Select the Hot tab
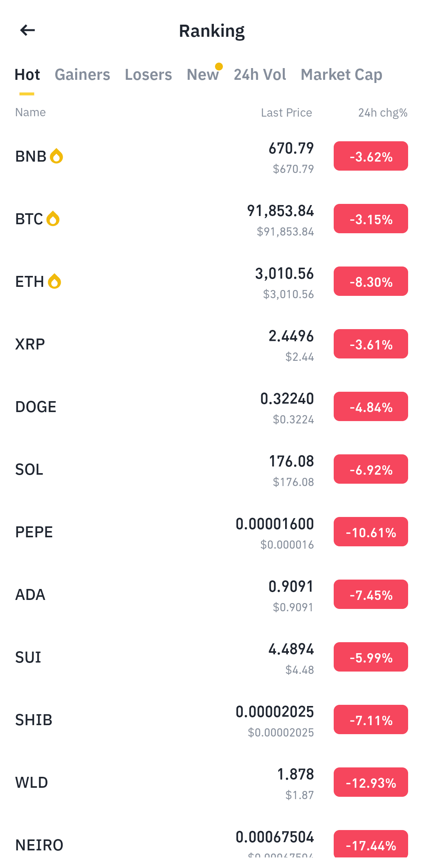423x868 pixels. tap(27, 74)
